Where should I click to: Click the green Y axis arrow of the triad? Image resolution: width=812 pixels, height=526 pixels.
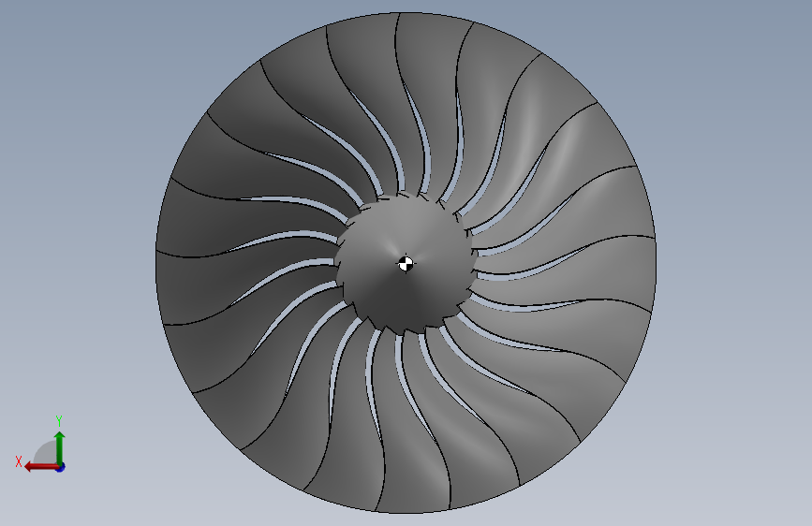click(x=60, y=447)
